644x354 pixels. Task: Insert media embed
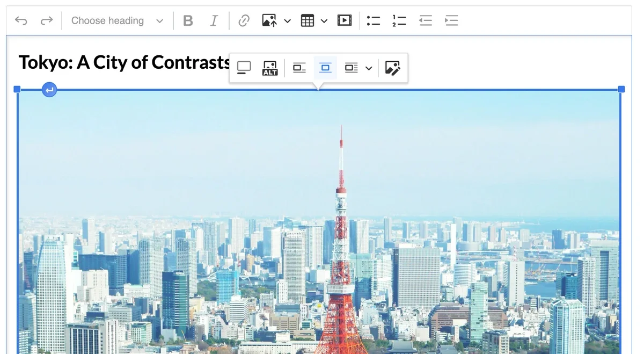click(344, 21)
